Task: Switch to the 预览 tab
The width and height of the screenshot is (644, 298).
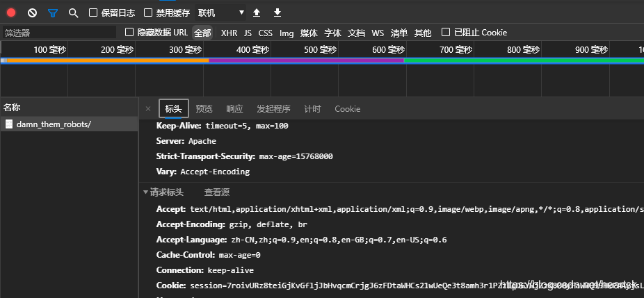Action: (x=204, y=109)
